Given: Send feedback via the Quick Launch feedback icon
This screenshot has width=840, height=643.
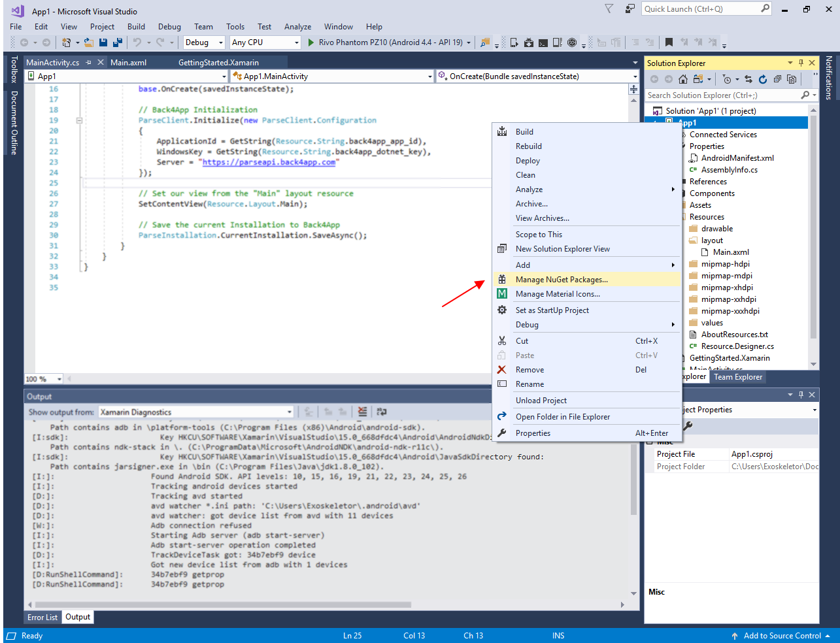Looking at the screenshot, I should tap(630, 9).
